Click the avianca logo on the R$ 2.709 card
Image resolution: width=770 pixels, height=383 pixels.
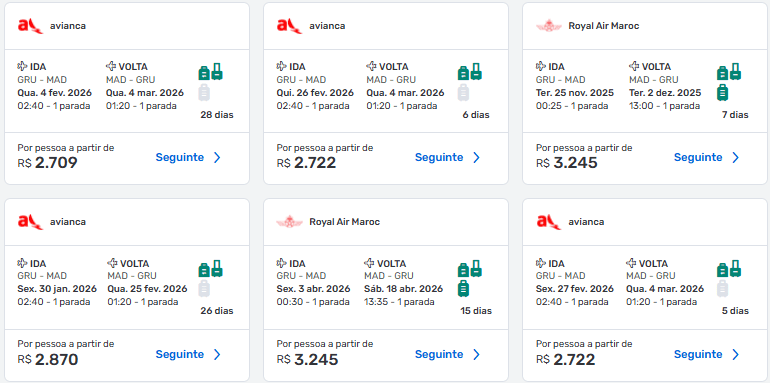(x=30, y=26)
